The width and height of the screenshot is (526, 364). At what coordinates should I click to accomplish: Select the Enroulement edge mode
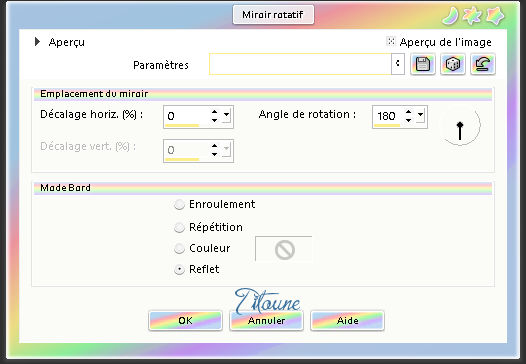pos(179,204)
